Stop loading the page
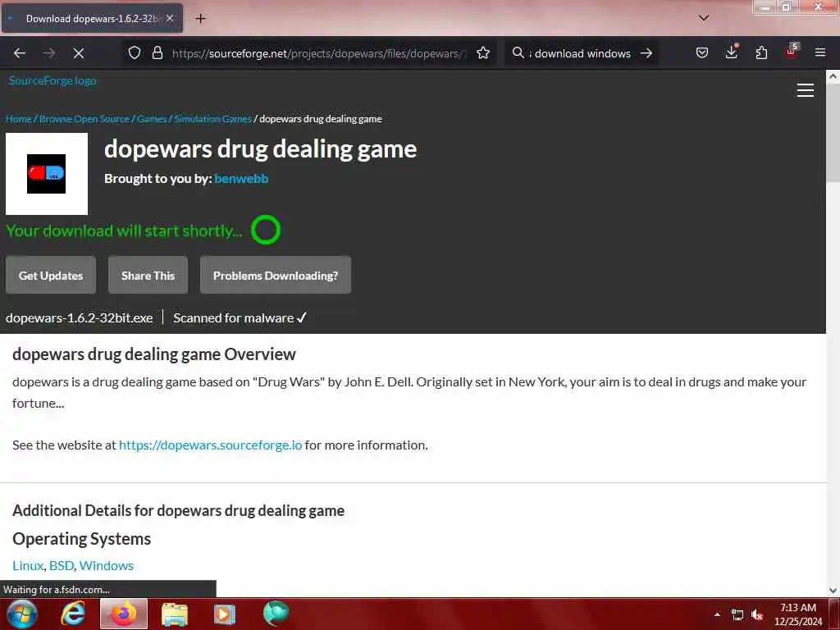The image size is (840, 630). (79, 53)
